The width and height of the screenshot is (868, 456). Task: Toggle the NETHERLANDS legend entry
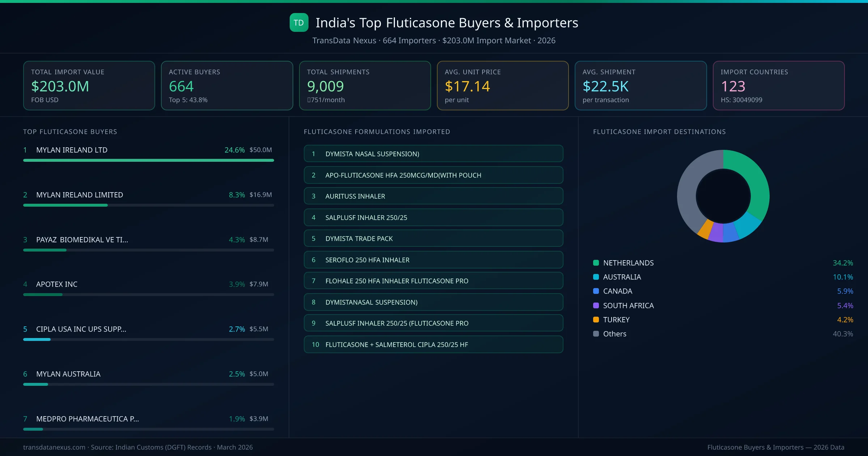(628, 263)
